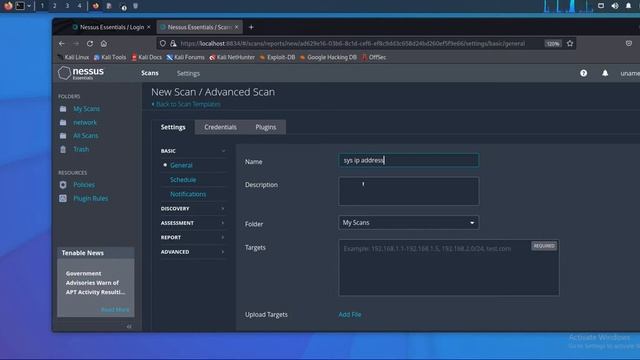The height and width of the screenshot is (360, 640).
Task: Open Kali NetHunter bookmark
Action: pos(232,57)
